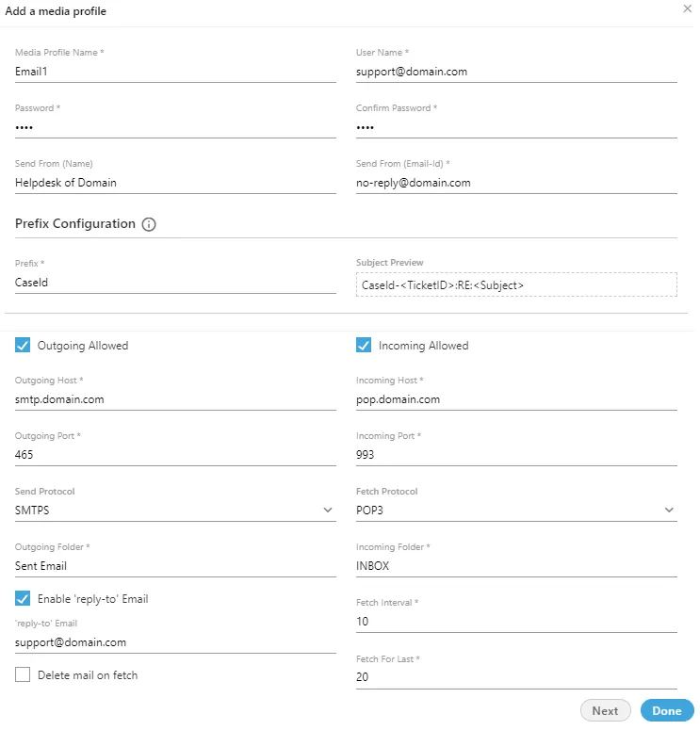Open the Send Protocol dropdown showing SMTPS
Image resolution: width=700 pixels, height=730 pixels.
(175, 511)
